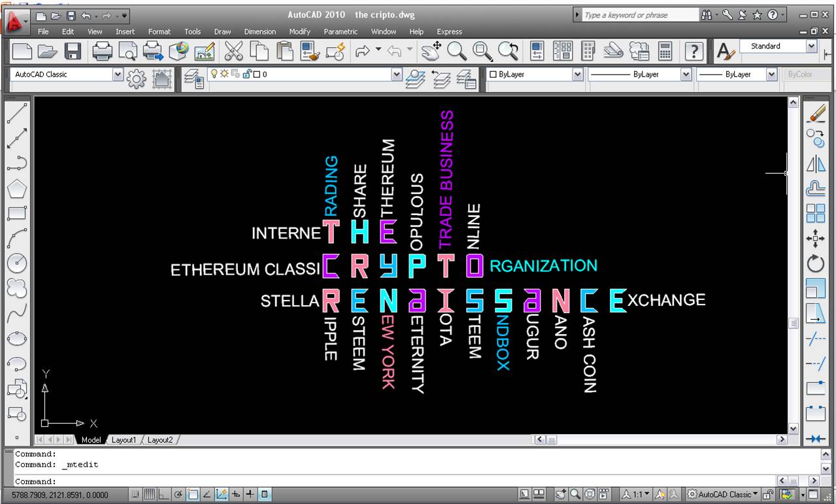The height and width of the screenshot is (504, 836).
Task: Expand the AutoCAD Classic workspace dropdown
Action: 118,75
